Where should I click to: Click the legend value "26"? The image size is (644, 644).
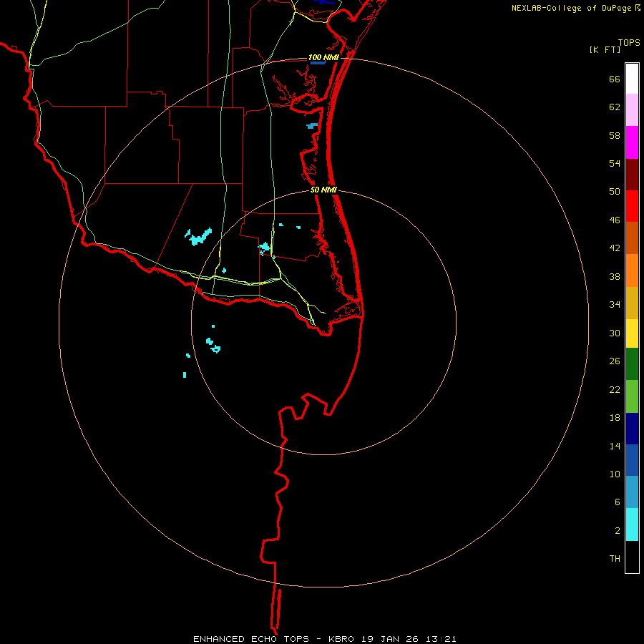(615, 361)
